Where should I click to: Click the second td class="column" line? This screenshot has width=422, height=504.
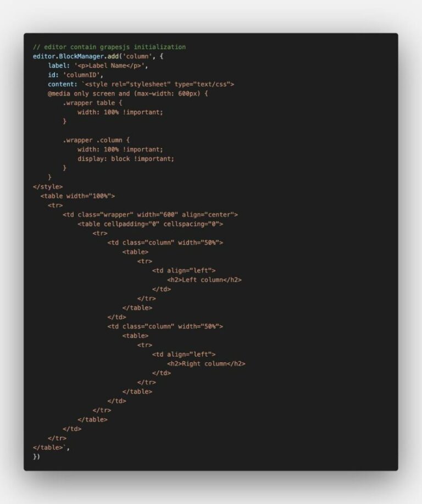[x=165, y=326]
